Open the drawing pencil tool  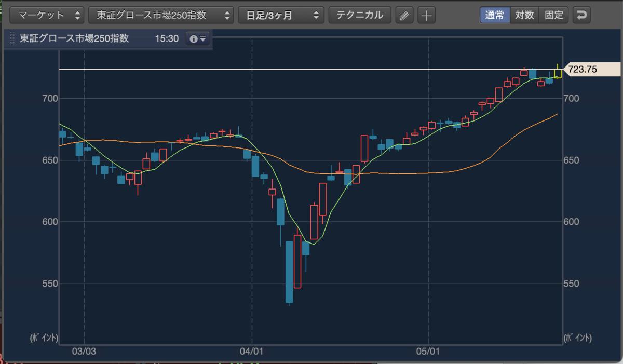(x=404, y=15)
